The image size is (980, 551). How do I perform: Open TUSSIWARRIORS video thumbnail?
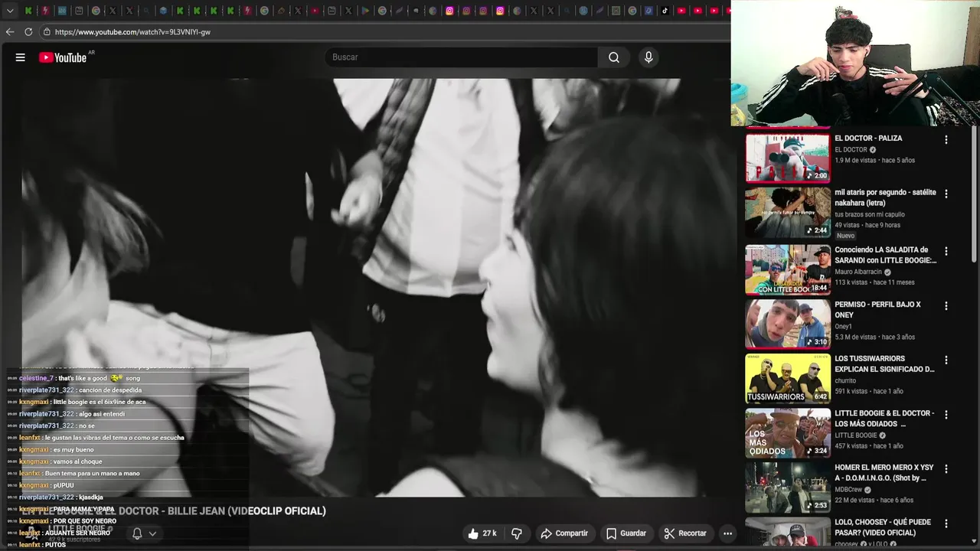pyautogui.click(x=788, y=378)
